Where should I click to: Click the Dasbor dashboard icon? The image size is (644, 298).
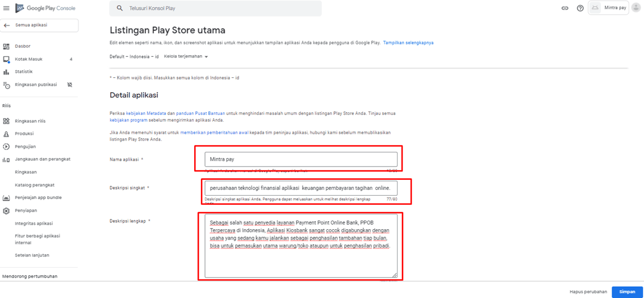point(6,47)
